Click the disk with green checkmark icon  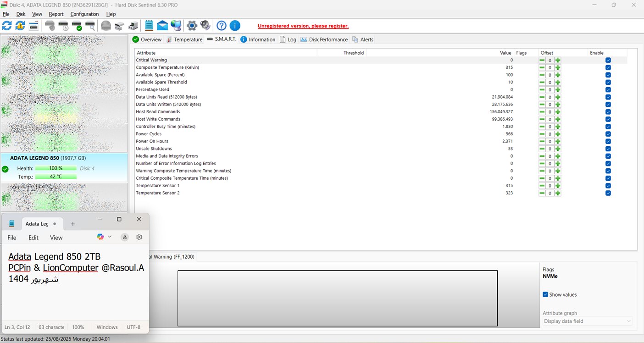point(77,26)
